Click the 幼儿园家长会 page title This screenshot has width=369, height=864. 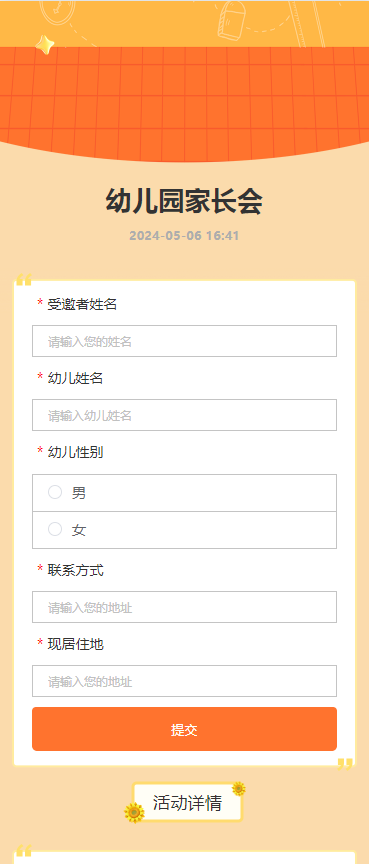point(184,202)
